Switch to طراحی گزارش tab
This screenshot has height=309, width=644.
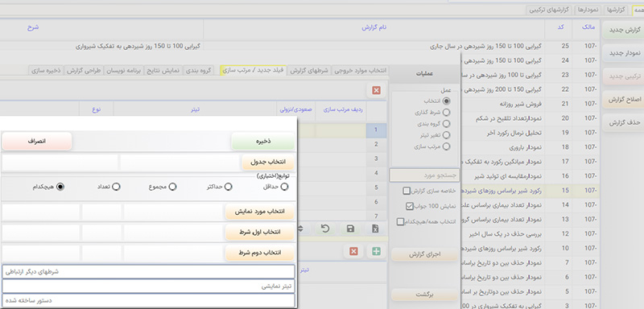[x=84, y=70]
